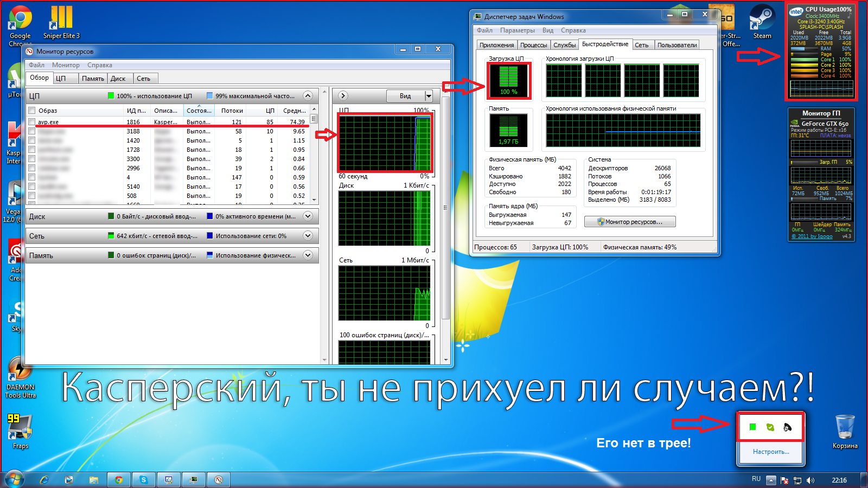868x488 pixels.
Task: Sort processes by Потоки column
Action: [232, 111]
